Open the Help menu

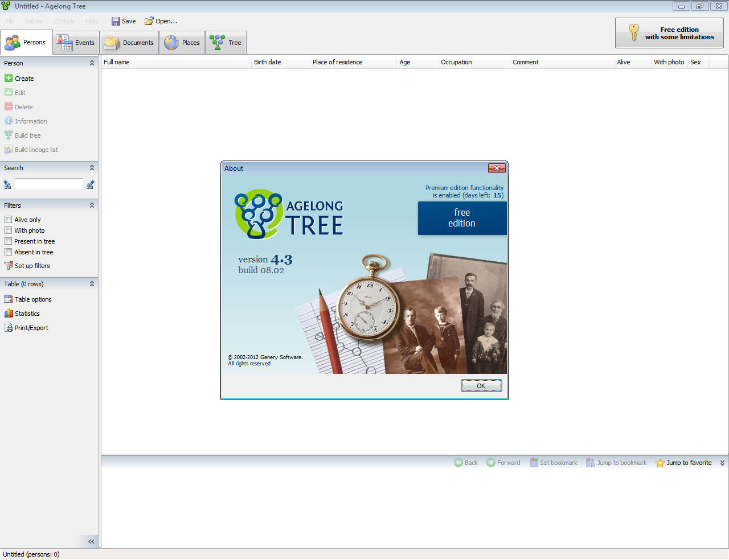[92, 21]
